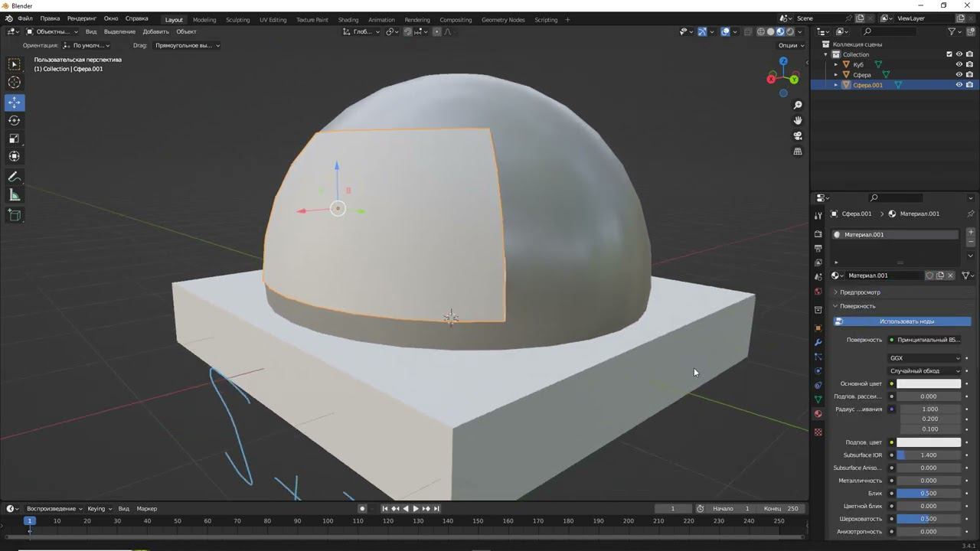Choose the Add Cube tool
The height and width of the screenshot is (551, 980).
click(x=15, y=215)
